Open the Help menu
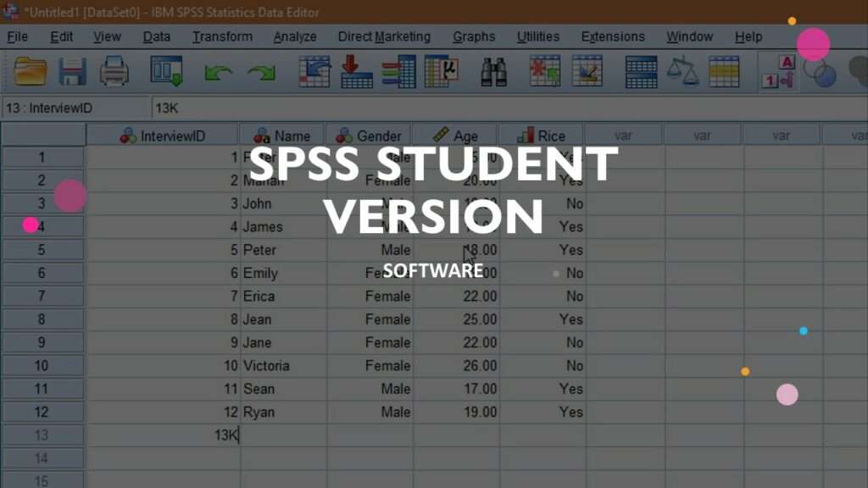Viewport: 868px width, 488px height. [748, 36]
